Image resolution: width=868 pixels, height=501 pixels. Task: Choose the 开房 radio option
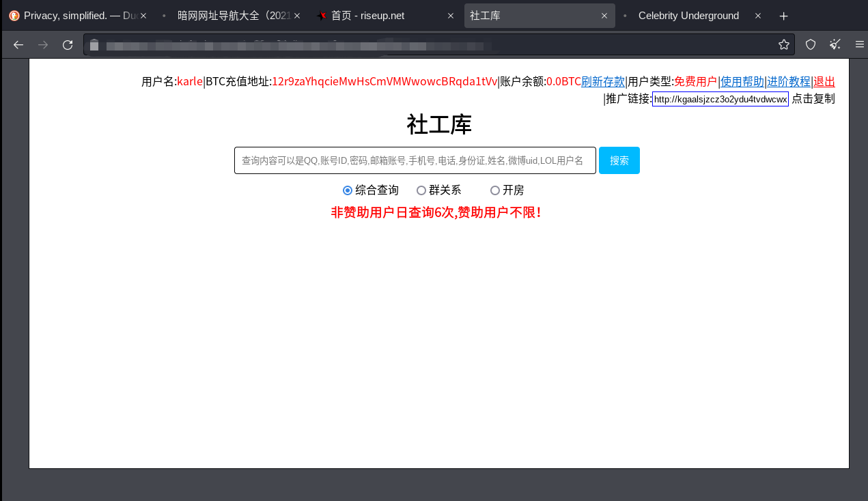click(495, 190)
